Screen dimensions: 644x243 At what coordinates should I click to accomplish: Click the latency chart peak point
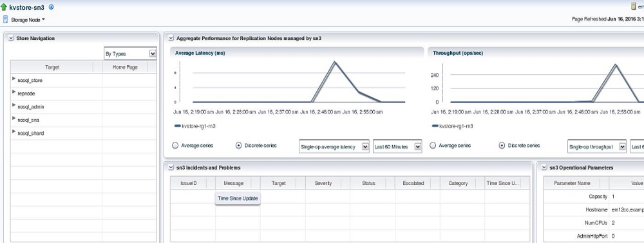(x=335, y=62)
